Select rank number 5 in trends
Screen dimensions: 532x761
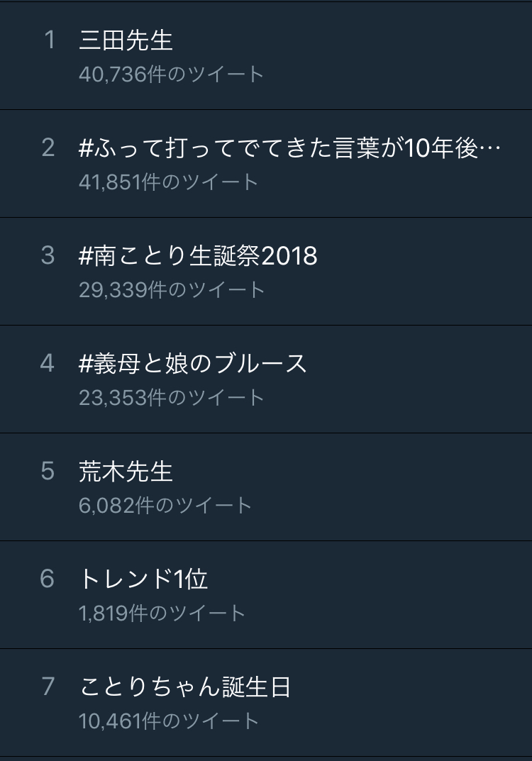(x=48, y=472)
